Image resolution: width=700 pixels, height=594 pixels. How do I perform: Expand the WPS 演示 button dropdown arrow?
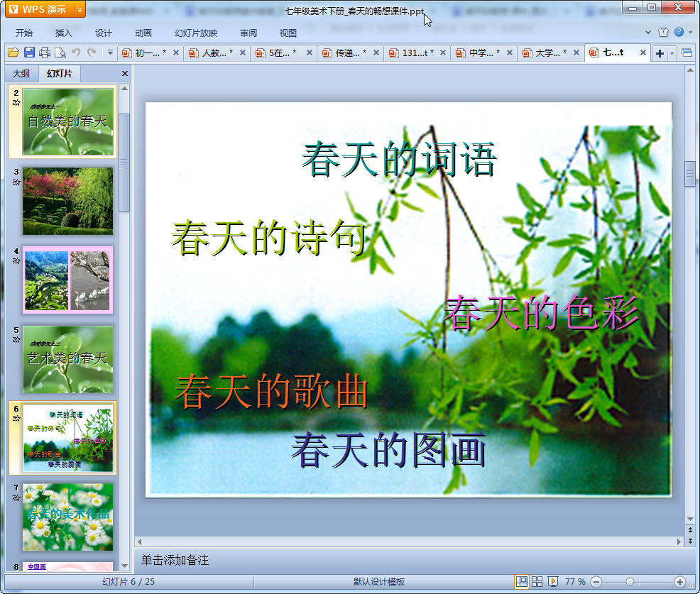(x=80, y=9)
